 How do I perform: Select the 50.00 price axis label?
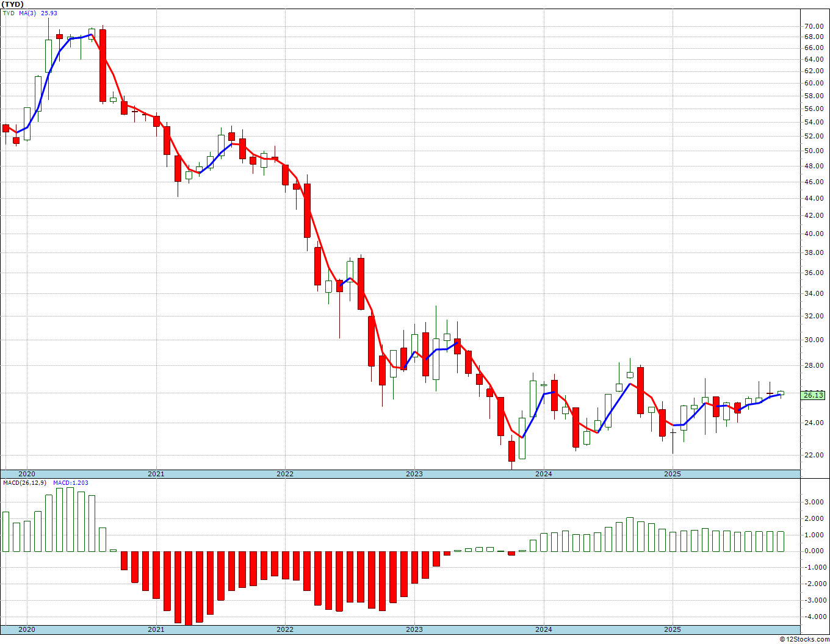(814, 151)
